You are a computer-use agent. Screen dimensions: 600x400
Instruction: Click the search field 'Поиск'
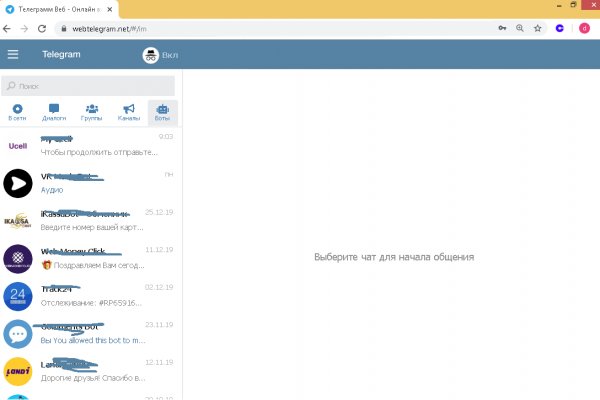tap(90, 86)
